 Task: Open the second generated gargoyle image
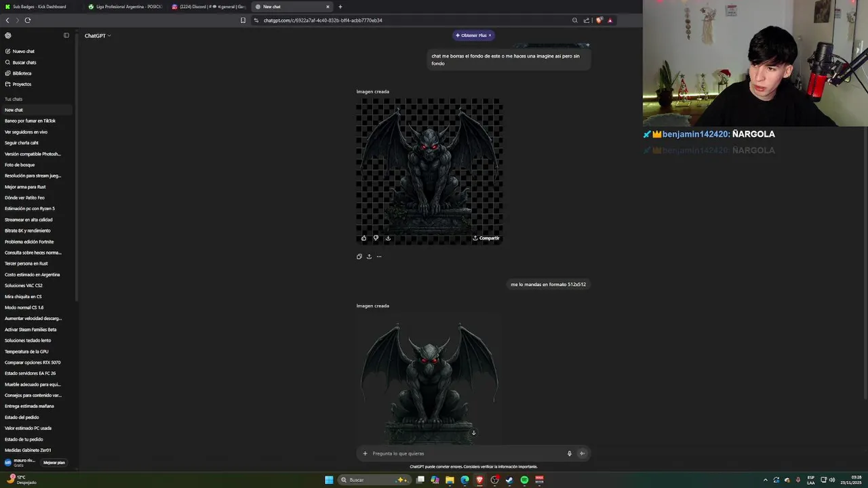pyautogui.click(x=429, y=378)
